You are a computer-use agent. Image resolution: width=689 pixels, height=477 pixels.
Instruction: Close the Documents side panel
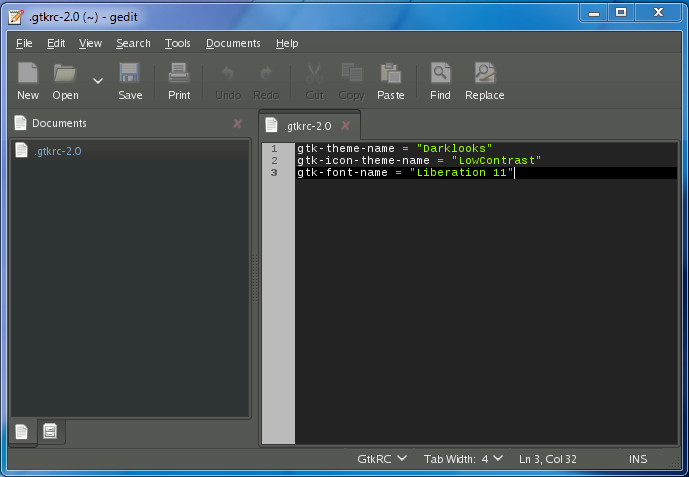pos(237,124)
